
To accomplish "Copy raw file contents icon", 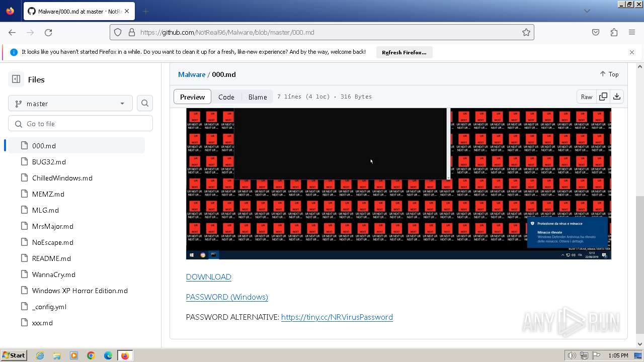I will pos(603,97).
